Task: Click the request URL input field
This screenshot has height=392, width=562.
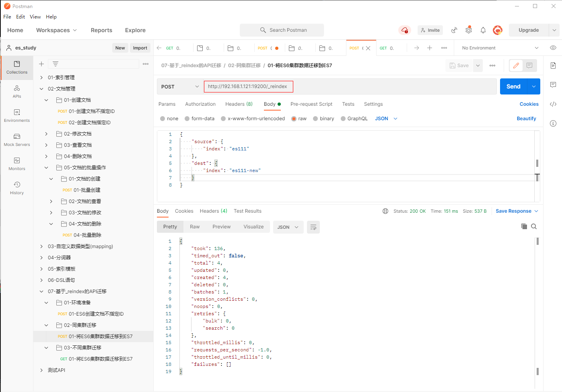Action: [x=350, y=86]
